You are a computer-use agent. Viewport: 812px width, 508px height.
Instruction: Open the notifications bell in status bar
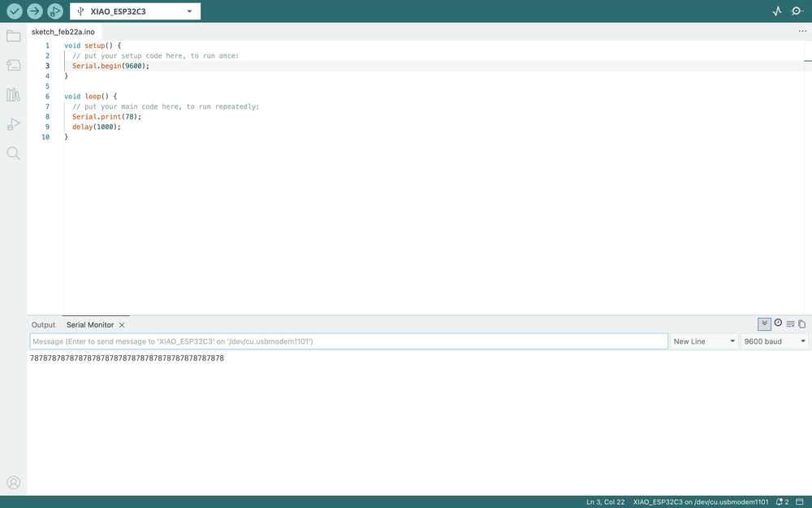click(x=782, y=501)
